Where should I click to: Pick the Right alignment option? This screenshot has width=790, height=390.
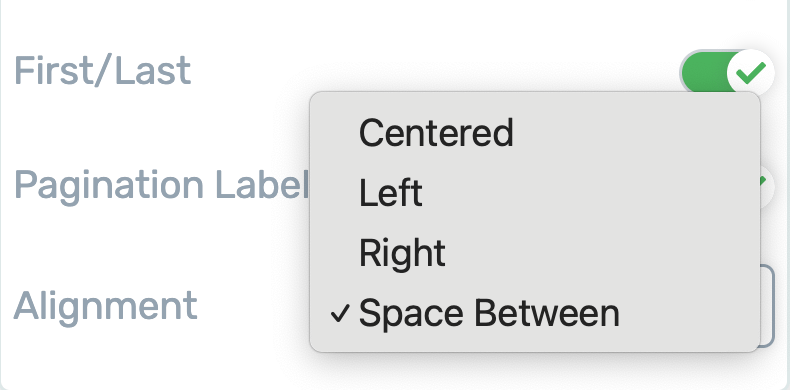coord(535,252)
